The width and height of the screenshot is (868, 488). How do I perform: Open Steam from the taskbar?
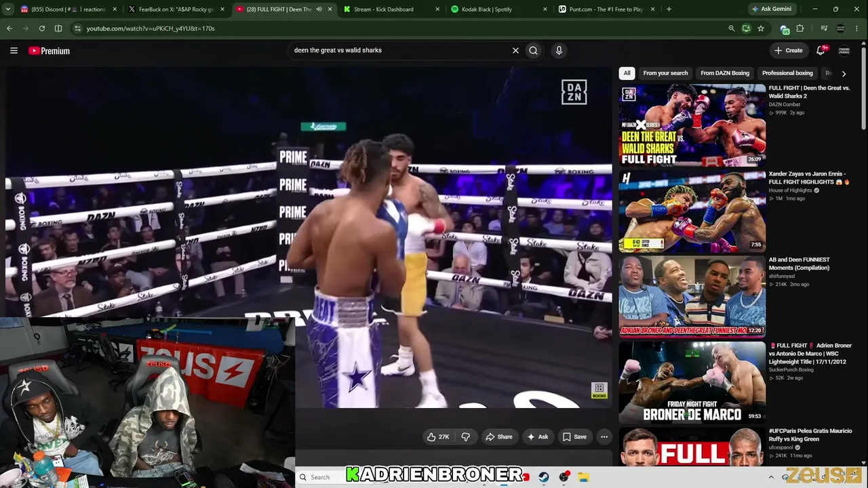coord(544,477)
